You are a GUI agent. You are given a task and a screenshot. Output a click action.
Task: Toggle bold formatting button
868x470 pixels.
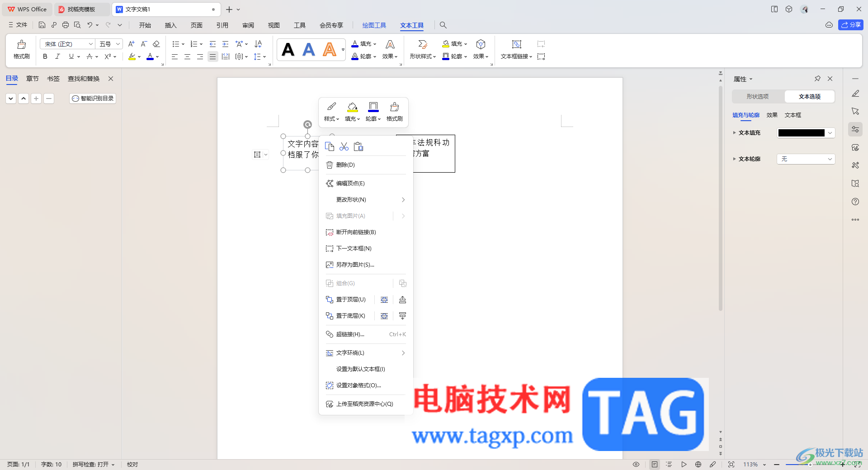pyautogui.click(x=45, y=56)
